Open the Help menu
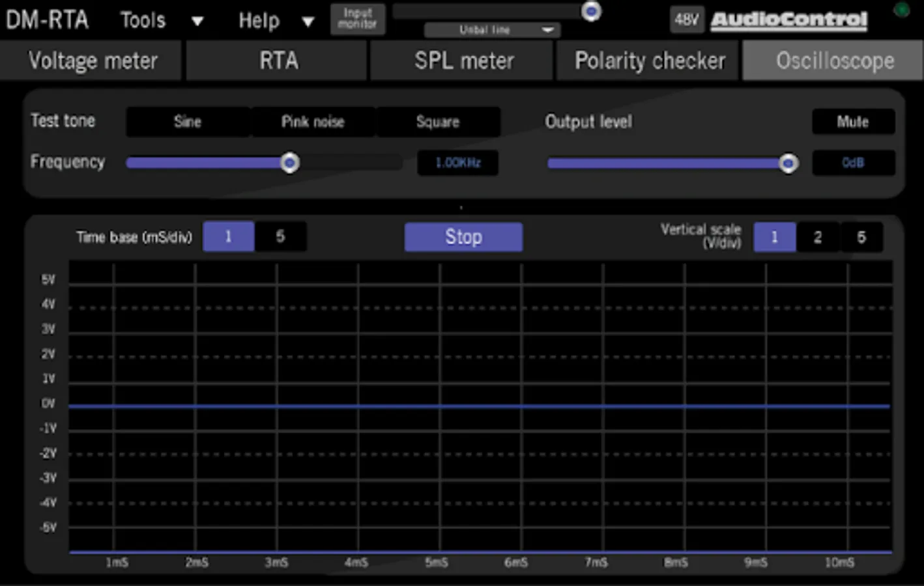This screenshot has height=586, width=924. [x=259, y=20]
